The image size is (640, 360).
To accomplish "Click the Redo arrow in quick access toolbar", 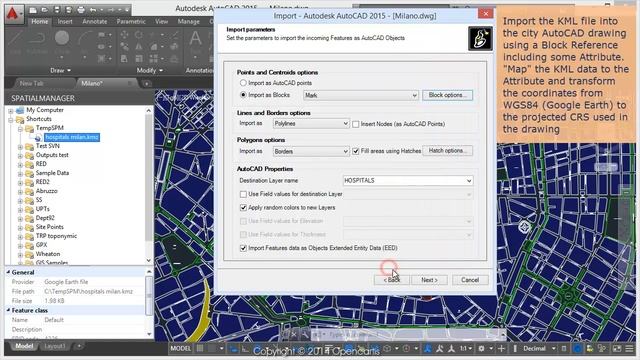I will 111,10.
